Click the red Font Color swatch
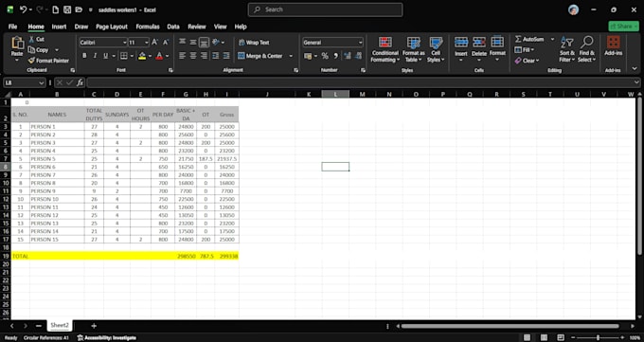644x342 pixels. click(x=159, y=56)
